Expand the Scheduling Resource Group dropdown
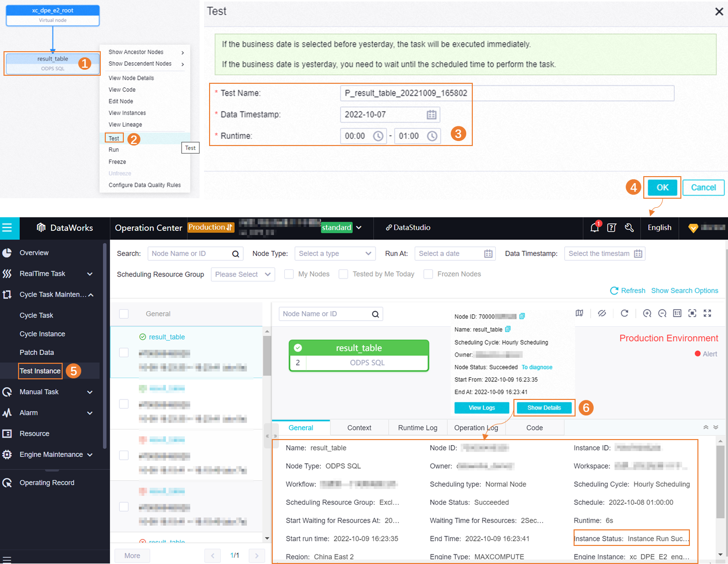The height and width of the screenshot is (564, 728). click(243, 274)
